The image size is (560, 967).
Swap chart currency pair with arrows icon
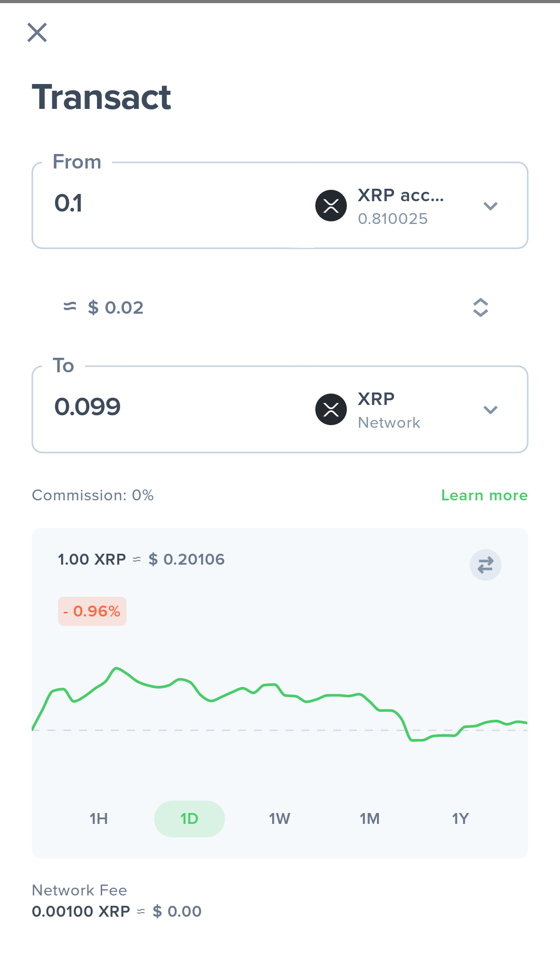(485, 565)
